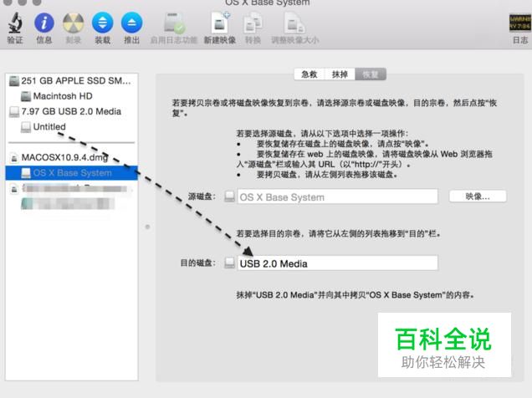Click the Enable Journaling (启用日志功能) icon
The height and width of the screenshot is (398, 532).
174,23
